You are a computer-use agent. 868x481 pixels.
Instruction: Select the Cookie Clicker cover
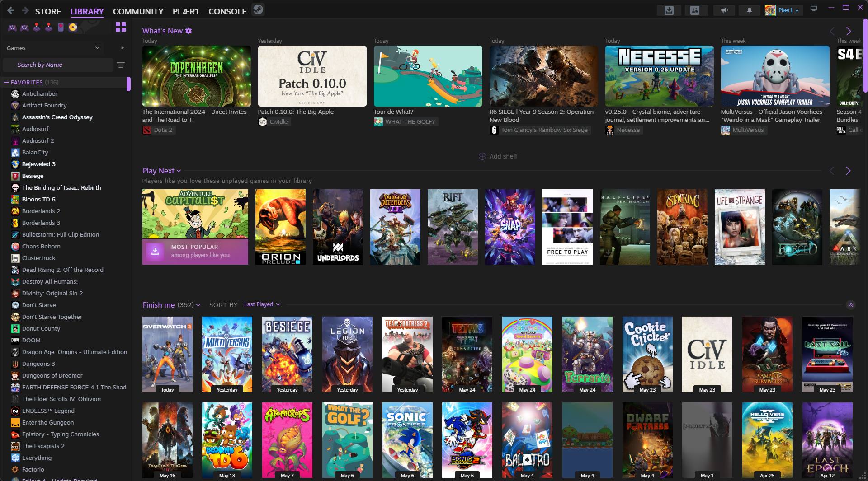point(647,354)
